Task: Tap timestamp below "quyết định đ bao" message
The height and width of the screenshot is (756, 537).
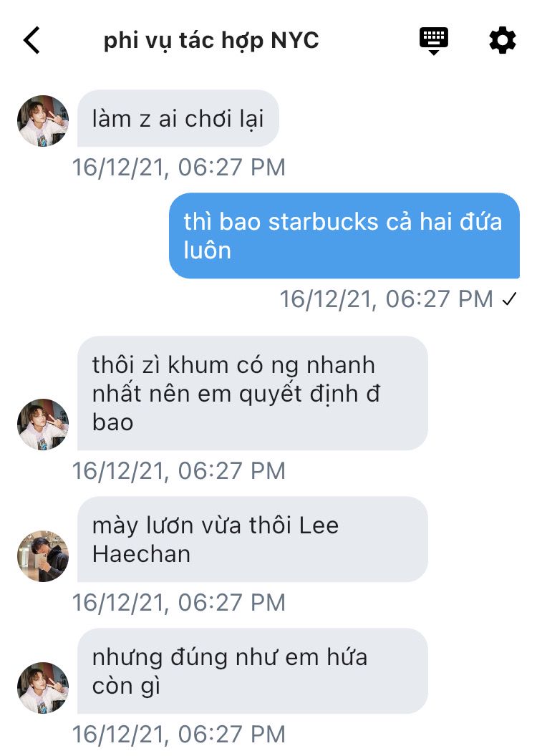Action: point(179,470)
